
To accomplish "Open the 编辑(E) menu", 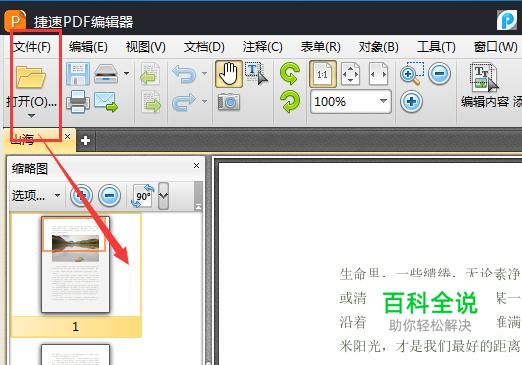I will (88, 47).
